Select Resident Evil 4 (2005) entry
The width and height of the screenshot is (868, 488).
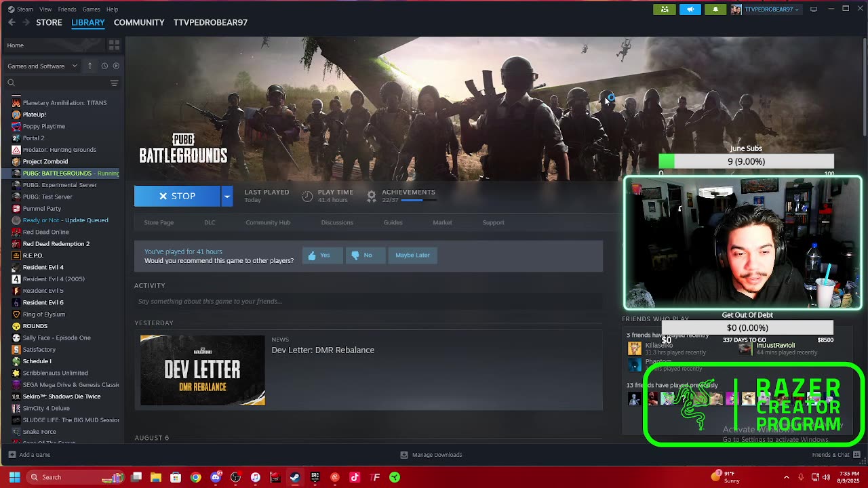54,279
